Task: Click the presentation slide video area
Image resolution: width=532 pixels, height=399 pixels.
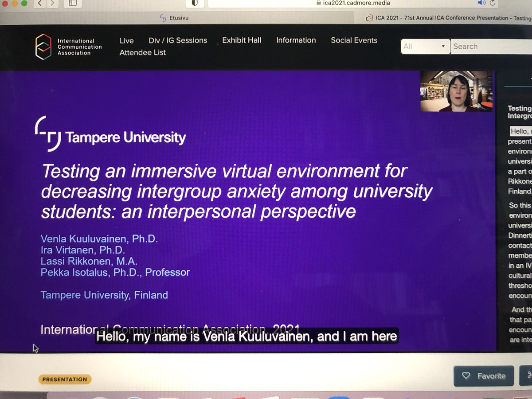Action: (248, 211)
